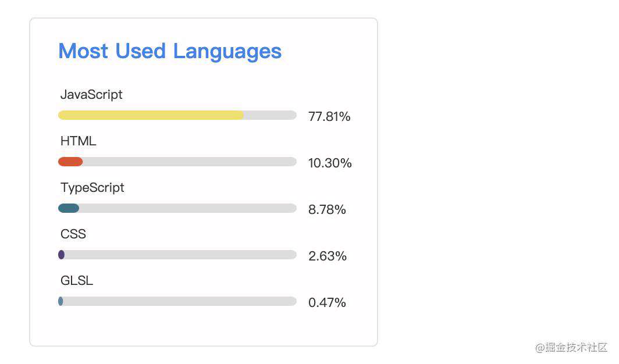
Task: Select the JavaScript language label
Action: pos(91,95)
